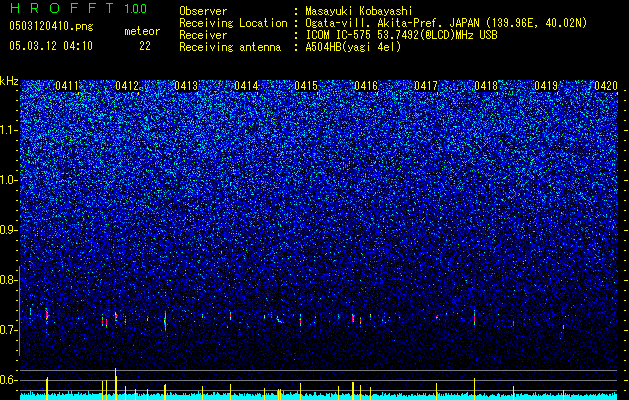Click the meteor count value 22
The image size is (629, 400).
[145, 46]
